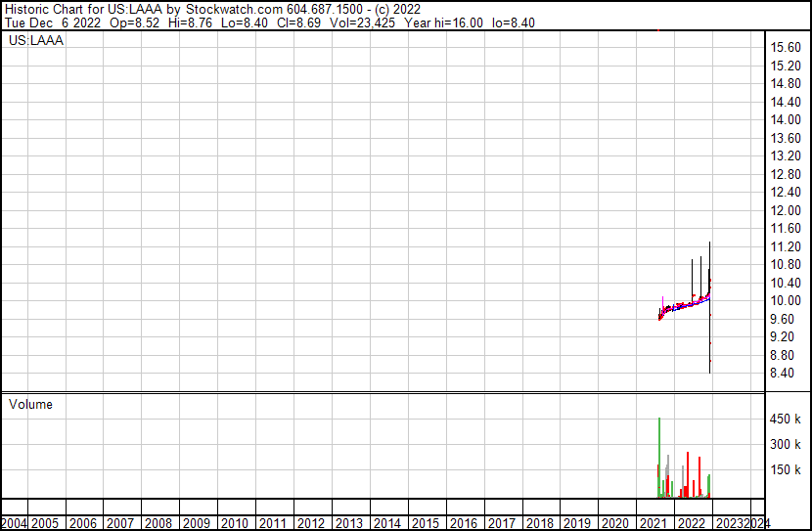Choose the 2019 year label on time axis

pyautogui.click(x=577, y=523)
